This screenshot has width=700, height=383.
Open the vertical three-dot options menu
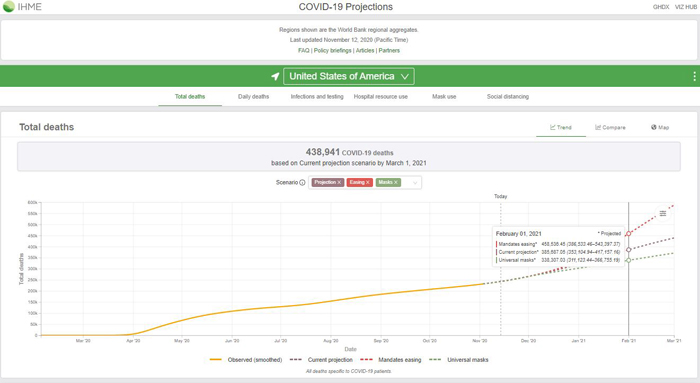coord(694,76)
